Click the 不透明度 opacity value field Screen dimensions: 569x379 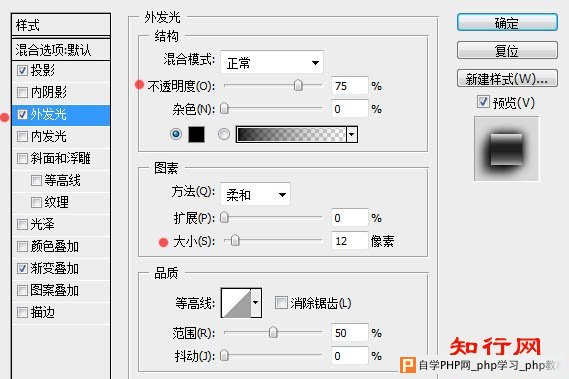coord(350,86)
